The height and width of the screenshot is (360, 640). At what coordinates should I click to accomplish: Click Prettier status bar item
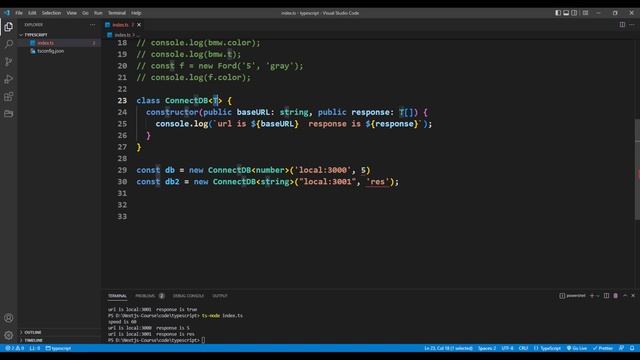click(x=603, y=348)
